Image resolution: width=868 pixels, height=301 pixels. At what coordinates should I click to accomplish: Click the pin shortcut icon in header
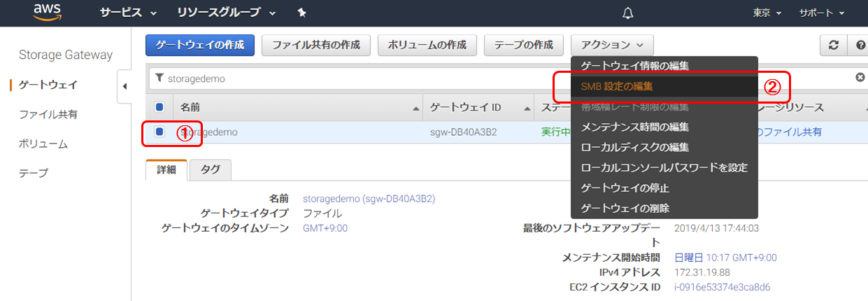pyautogui.click(x=301, y=13)
